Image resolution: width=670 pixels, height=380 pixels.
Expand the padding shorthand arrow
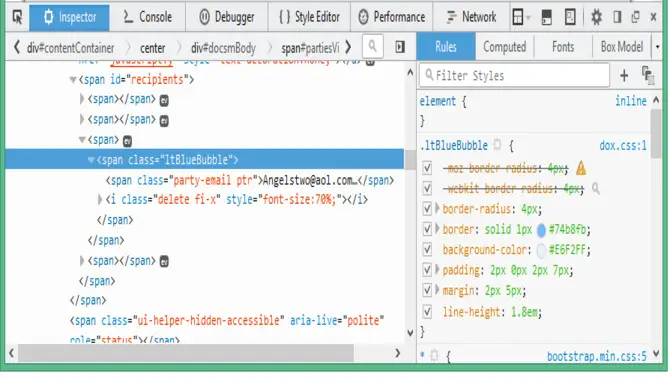pos(437,270)
